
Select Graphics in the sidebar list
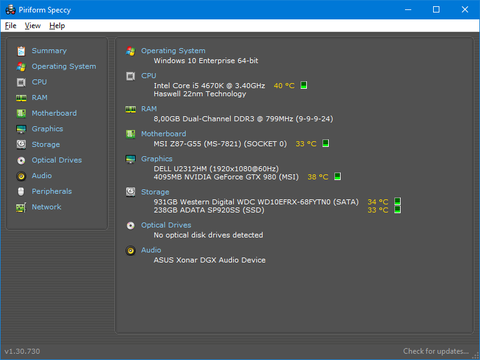(x=47, y=129)
